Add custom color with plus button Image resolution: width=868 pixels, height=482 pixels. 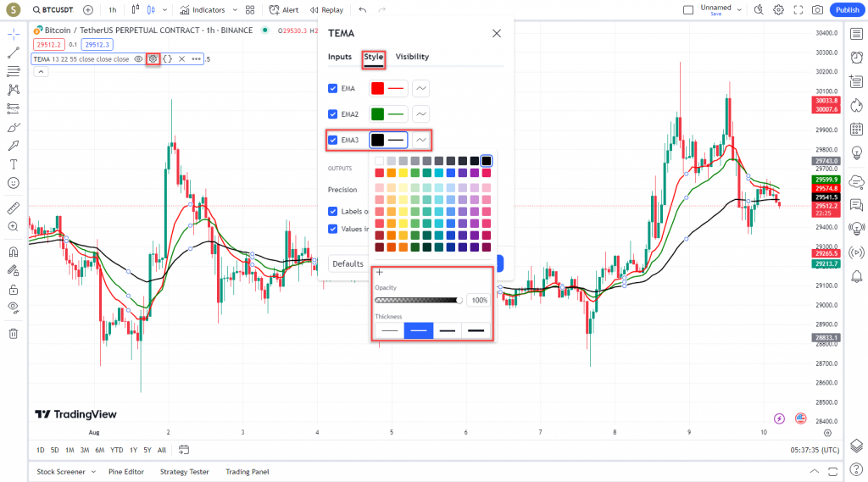[x=379, y=272]
